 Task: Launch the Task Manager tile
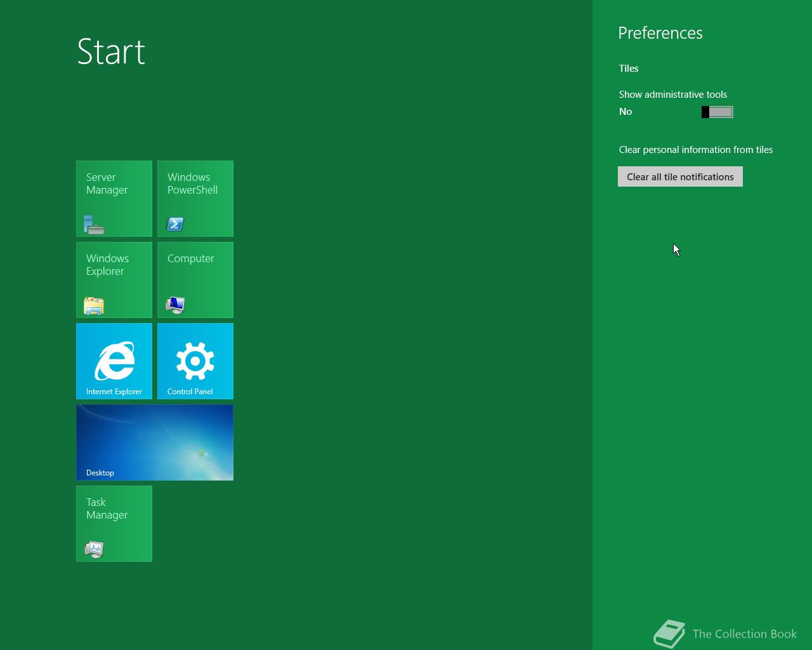pyautogui.click(x=114, y=524)
